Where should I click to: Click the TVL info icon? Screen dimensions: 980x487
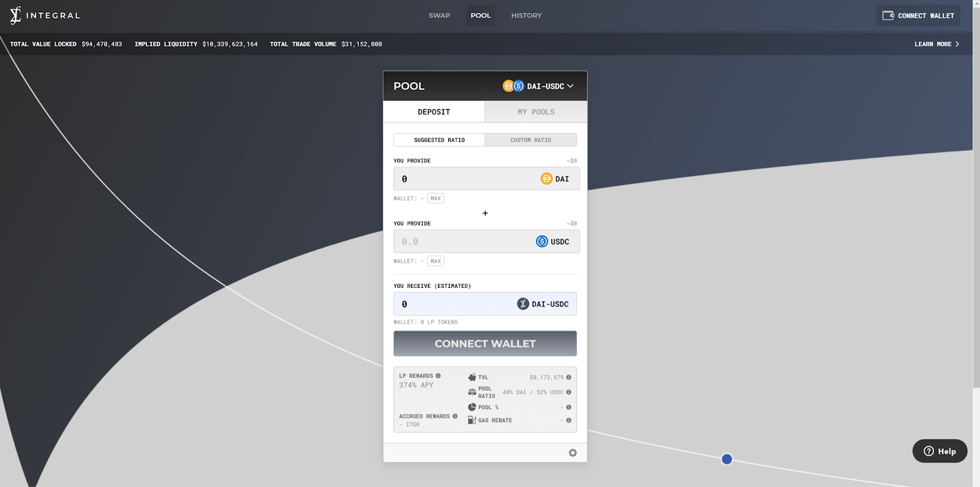pos(569,377)
